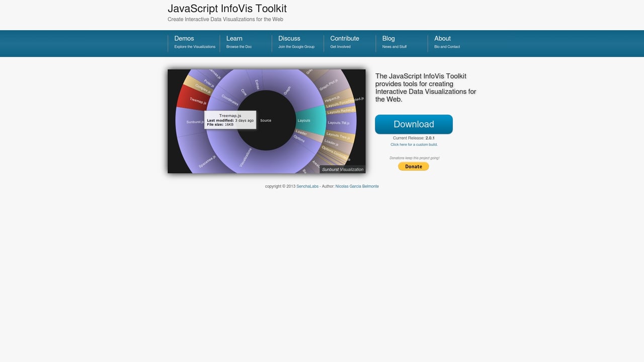Click the Download button
644x362 pixels.
click(414, 124)
